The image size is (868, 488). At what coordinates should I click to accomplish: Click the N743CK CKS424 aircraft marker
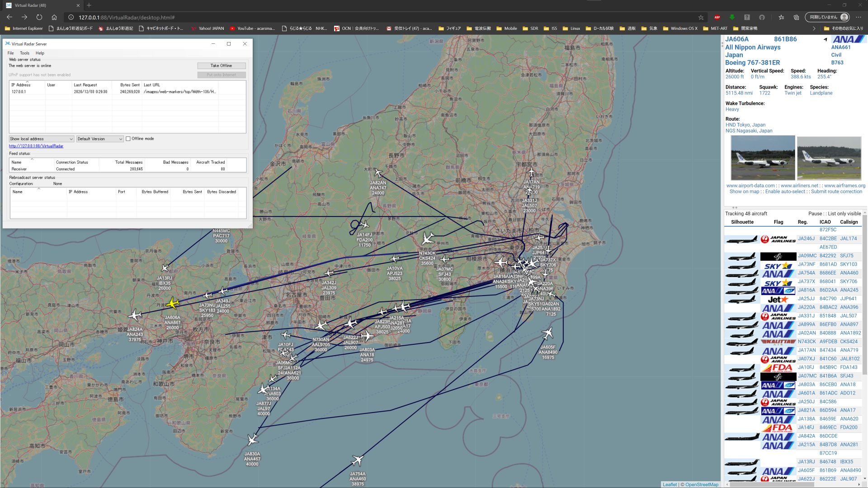[428, 239]
